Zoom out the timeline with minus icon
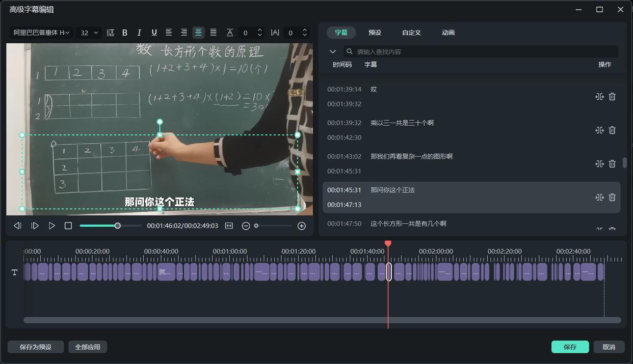Viewport: 633px width, 364px height. (x=246, y=226)
